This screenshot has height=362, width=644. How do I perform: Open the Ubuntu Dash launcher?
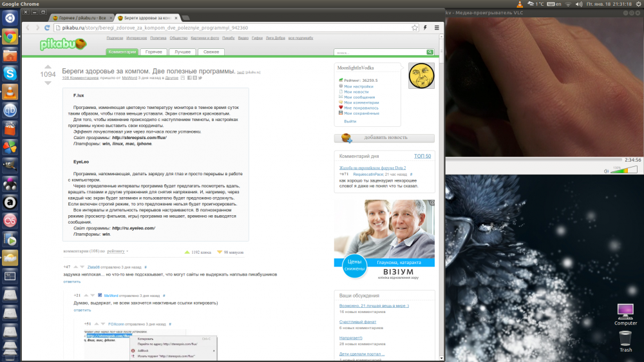(10, 18)
